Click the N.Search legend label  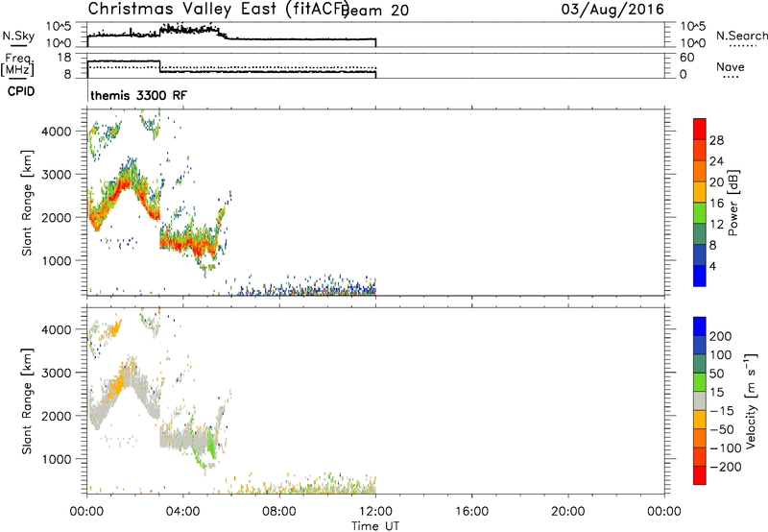point(741,36)
